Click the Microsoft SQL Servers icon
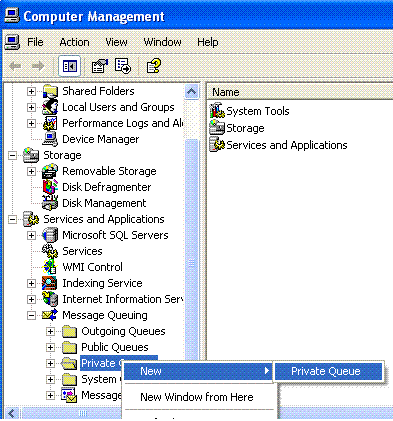 (x=50, y=235)
